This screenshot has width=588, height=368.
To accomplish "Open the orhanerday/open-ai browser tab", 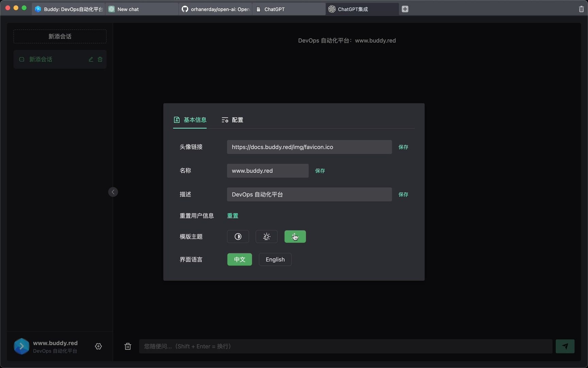I will click(216, 9).
